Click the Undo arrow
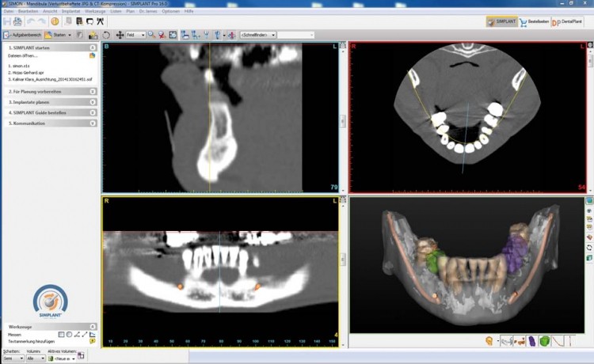 pos(31,21)
